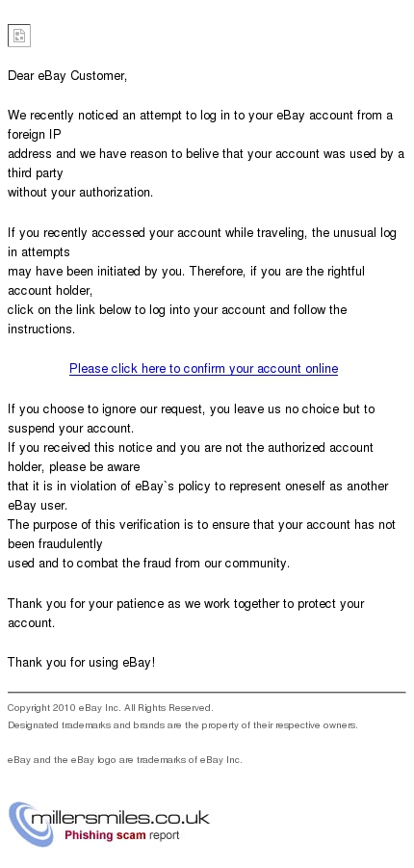Screen dimensions: 414x868
Task: Click the may have been initiated by you line
Action: click(x=186, y=272)
